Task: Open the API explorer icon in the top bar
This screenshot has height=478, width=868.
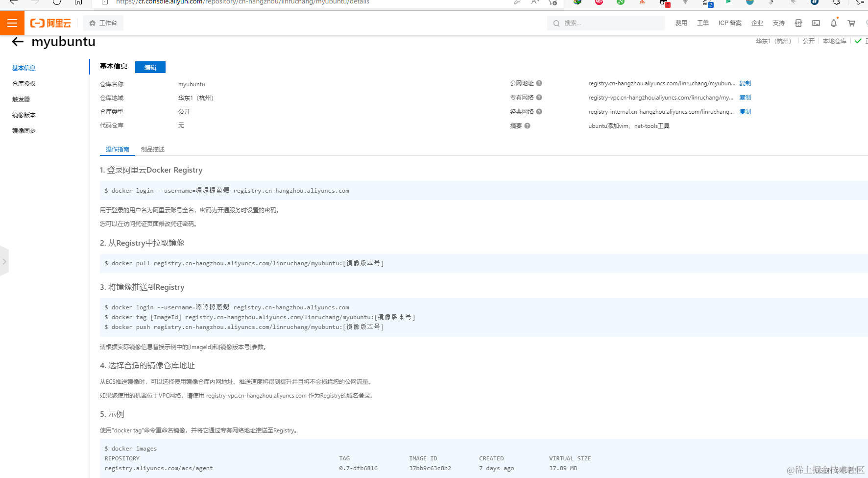Action: [x=798, y=23]
